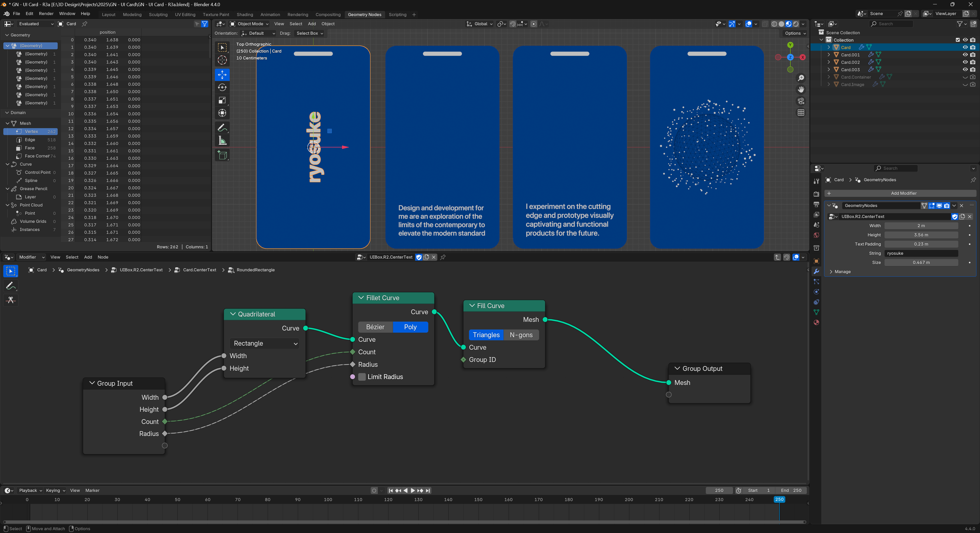Open the Rendering menu in the top bar
The width and height of the screenshot is (980, 533).
(298, 15)
